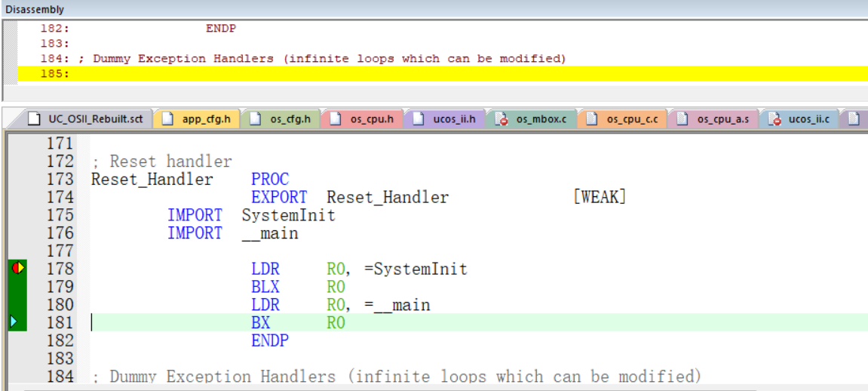Toggle breakpoint in margin at line 180
868x391 pixels.
(17, 305)
